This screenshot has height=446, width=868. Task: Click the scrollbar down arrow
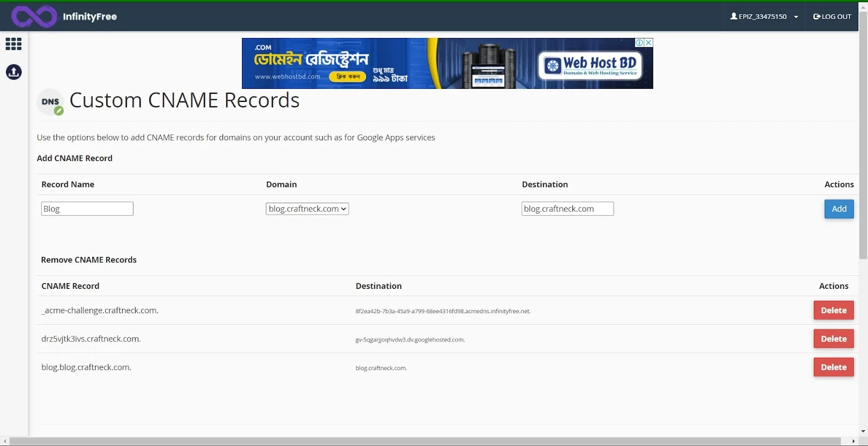pos(863,431)
